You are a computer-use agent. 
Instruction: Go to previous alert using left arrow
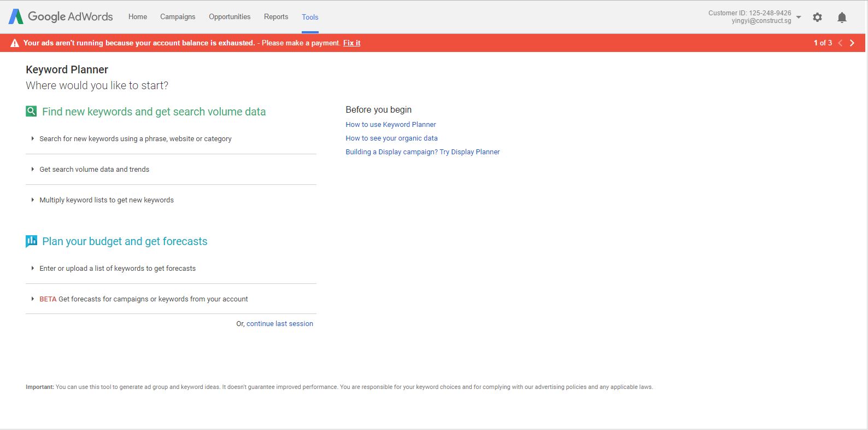tap(840, 43)
